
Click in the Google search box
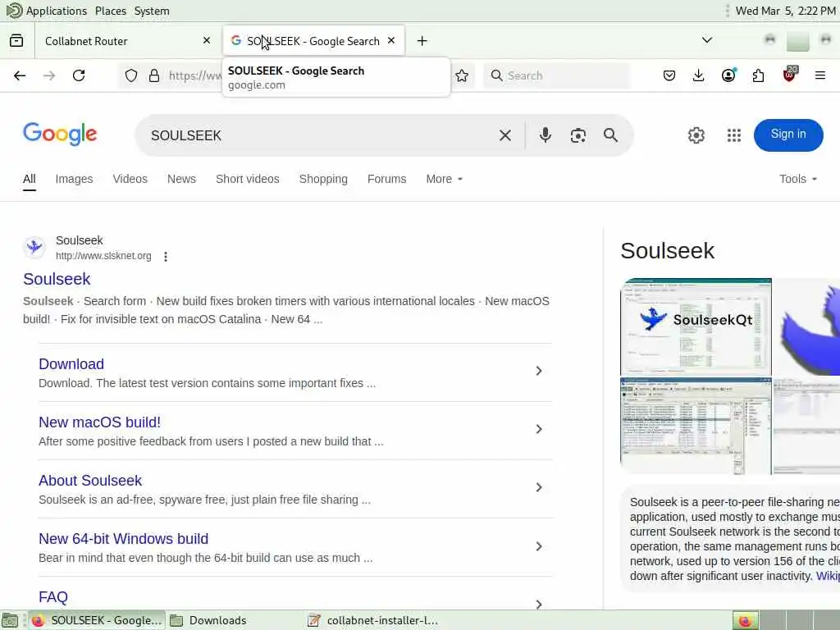322,135
